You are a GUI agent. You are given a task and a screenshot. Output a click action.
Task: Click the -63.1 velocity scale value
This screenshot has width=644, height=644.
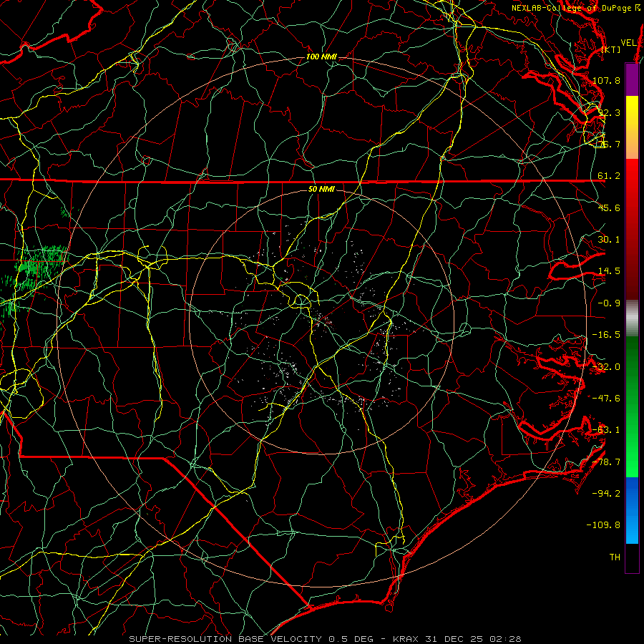point(606,430)
